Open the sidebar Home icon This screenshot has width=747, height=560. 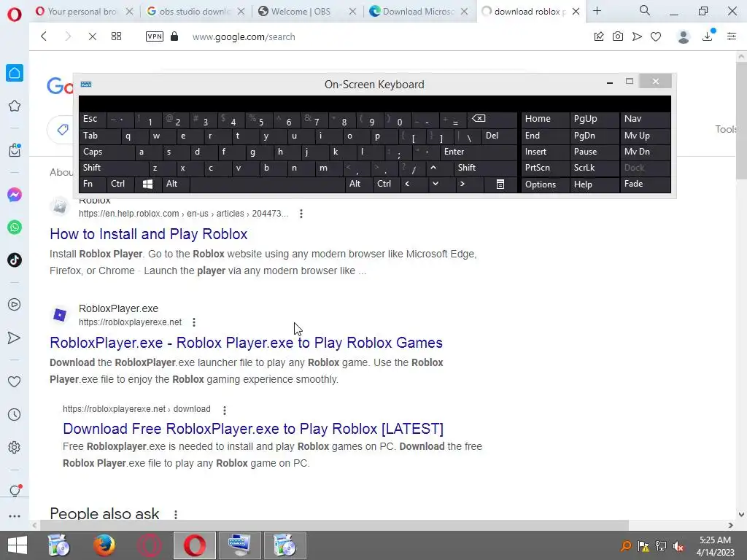point(15,73)
